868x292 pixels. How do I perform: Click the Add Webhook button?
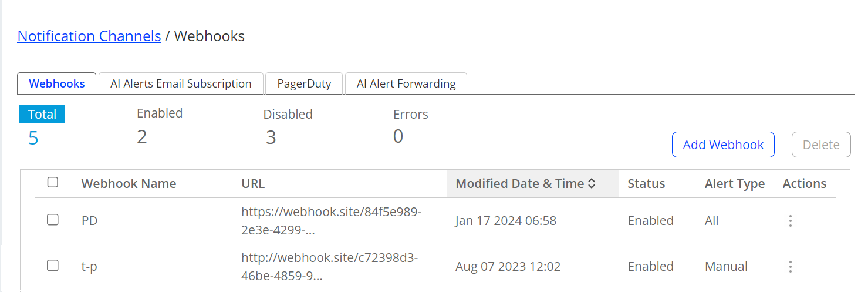point(723,145)
